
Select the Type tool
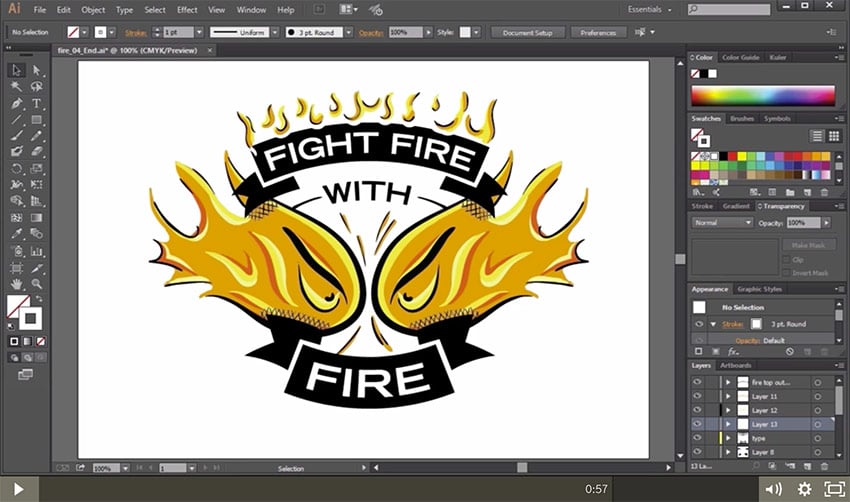[37, 103]
